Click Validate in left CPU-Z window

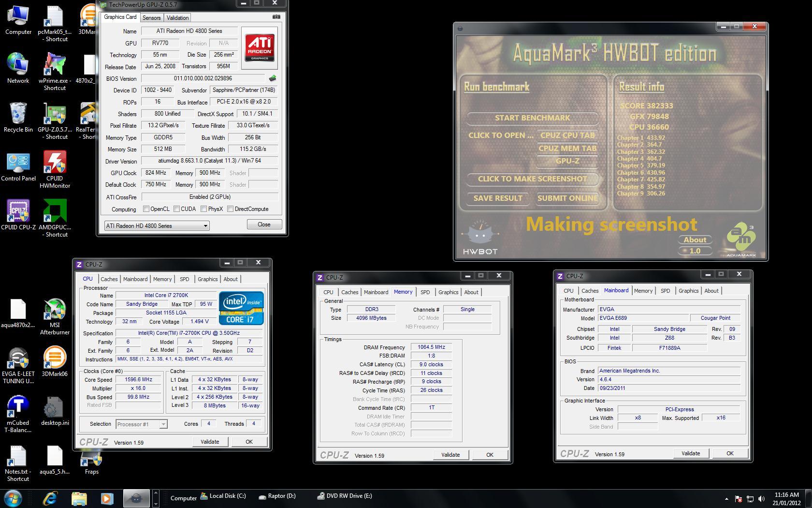point(210,442)
